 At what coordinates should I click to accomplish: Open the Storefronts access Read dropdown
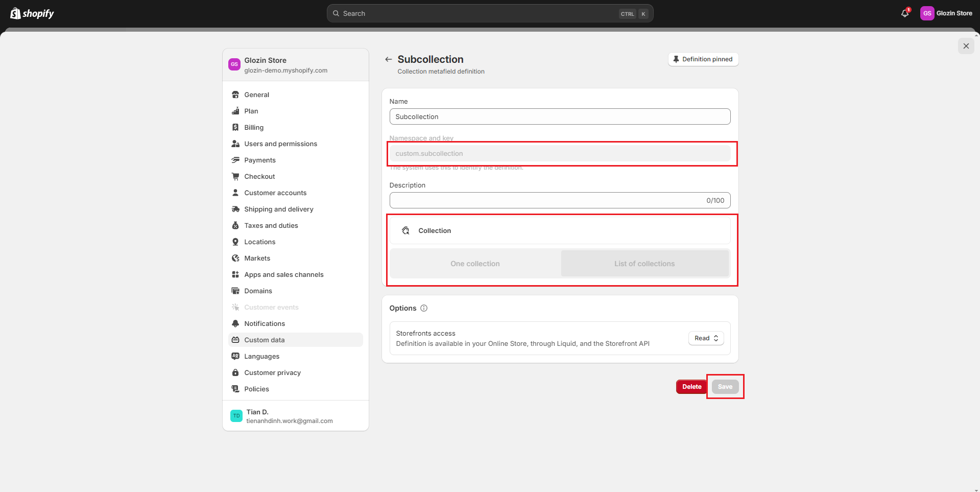click(706, 338)
